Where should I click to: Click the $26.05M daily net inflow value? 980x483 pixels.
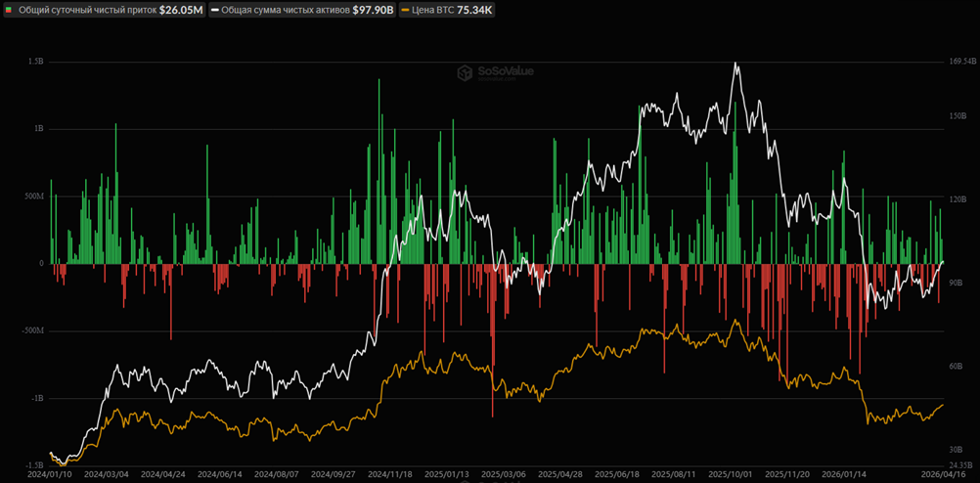click(181, 10)
